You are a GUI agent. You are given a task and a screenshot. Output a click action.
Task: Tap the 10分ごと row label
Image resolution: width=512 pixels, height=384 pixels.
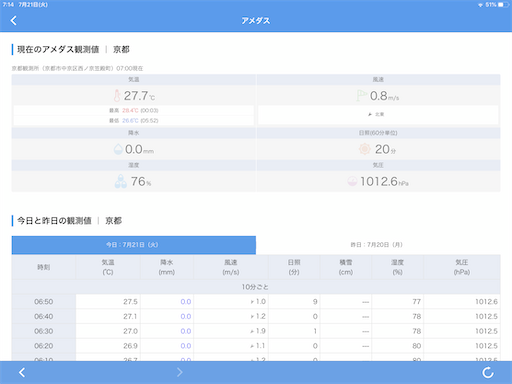click(x=255, y=287)
